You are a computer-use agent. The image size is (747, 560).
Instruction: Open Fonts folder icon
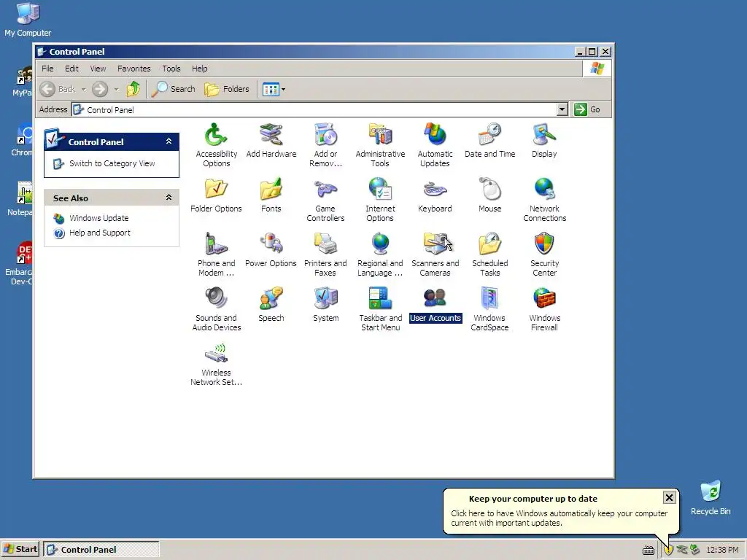271,195
